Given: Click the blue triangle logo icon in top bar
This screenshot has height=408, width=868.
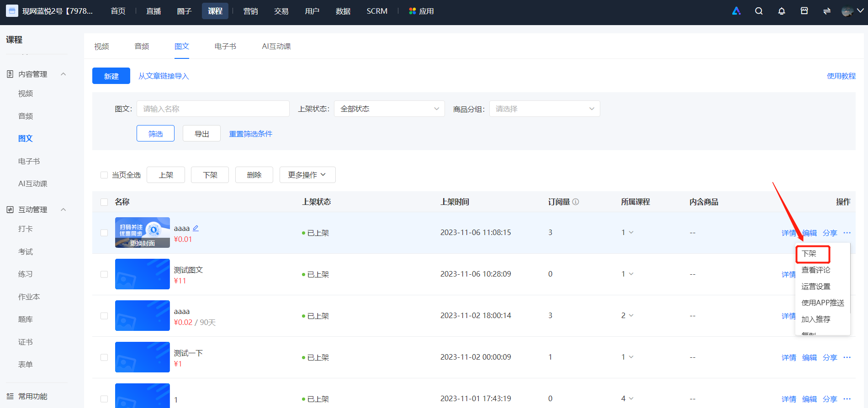Looking at the screenshot, I should click(736, 11).
